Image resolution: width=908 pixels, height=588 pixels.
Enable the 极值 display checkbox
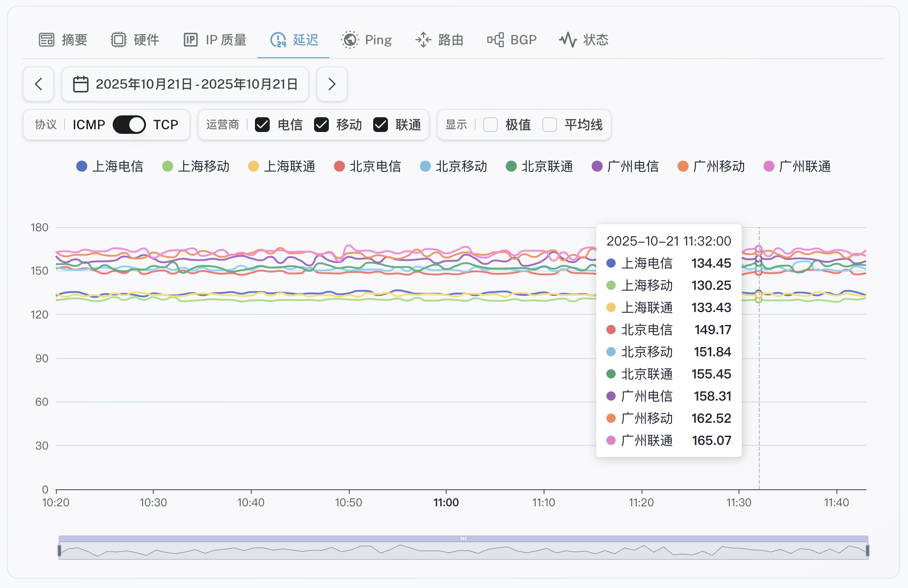[x=490, y=125]
